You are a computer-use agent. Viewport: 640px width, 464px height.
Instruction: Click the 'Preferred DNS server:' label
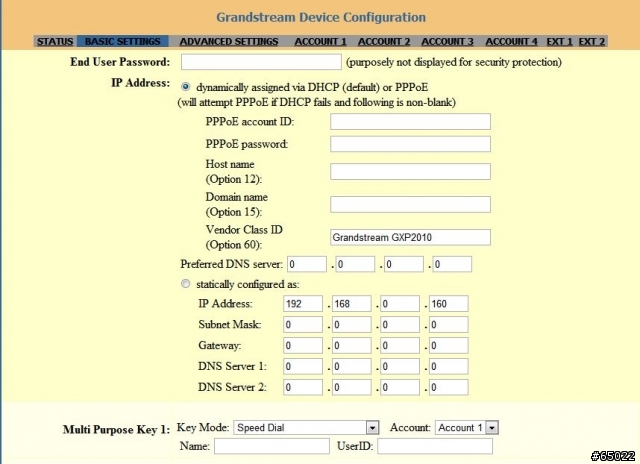(231, 264)
